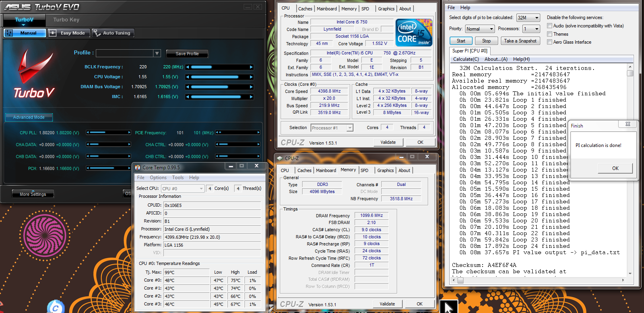
Task: Click the BCLK Frequency decrease arrow
Action: [x=188, y=67]
